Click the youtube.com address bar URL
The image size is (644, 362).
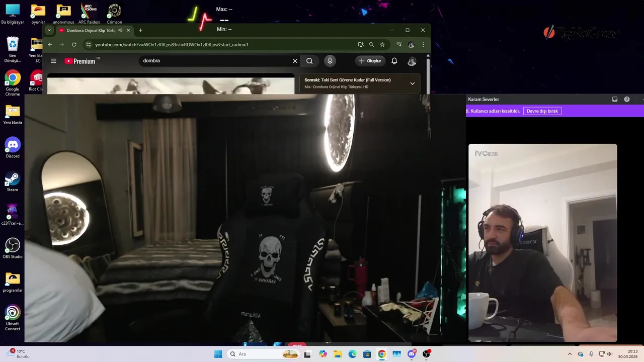[x=172, y=45]
